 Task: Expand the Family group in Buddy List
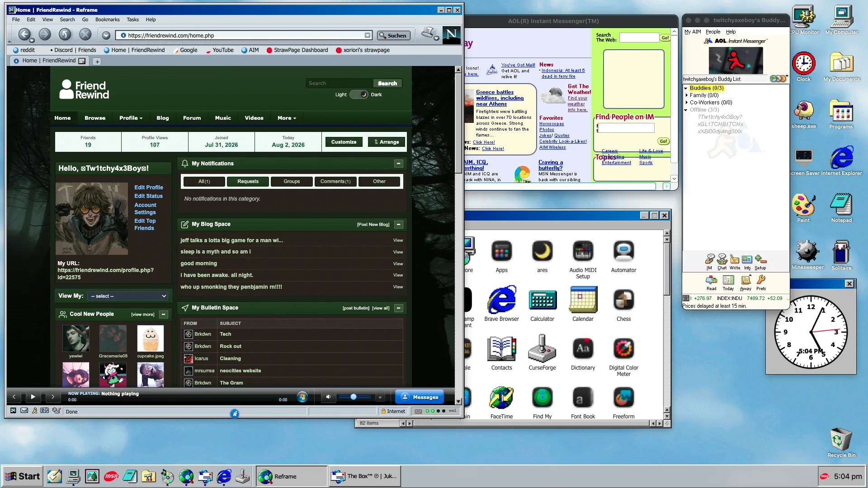pyautogui.click(x=686, y=95)
